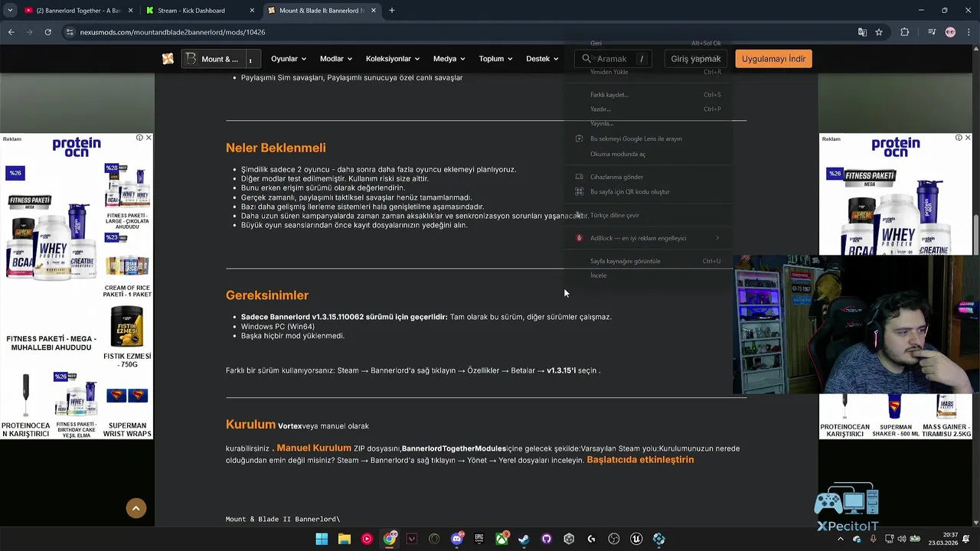Go back to the previous page
Viewport: 980px width, 551px height.
point(11,32)
